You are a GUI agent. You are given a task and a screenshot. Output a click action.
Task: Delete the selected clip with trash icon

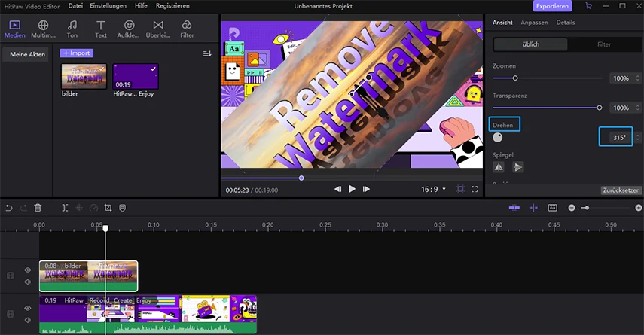(38, 208)
